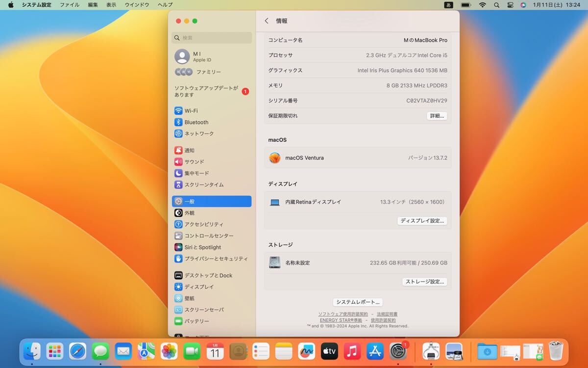Open Trash from the Dock
Image resolution: width=588 pixels, height=368 pixels.
click(556, 351)
